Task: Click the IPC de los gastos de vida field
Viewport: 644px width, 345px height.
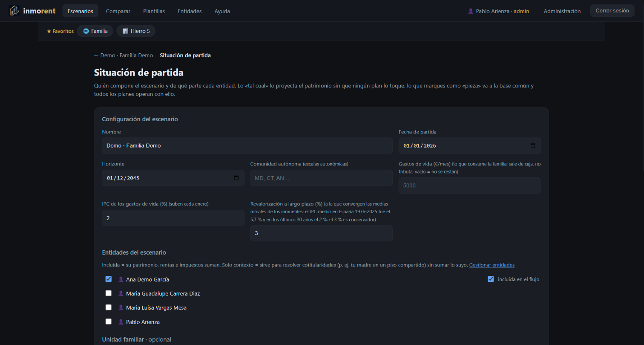Action: [173, 218]
